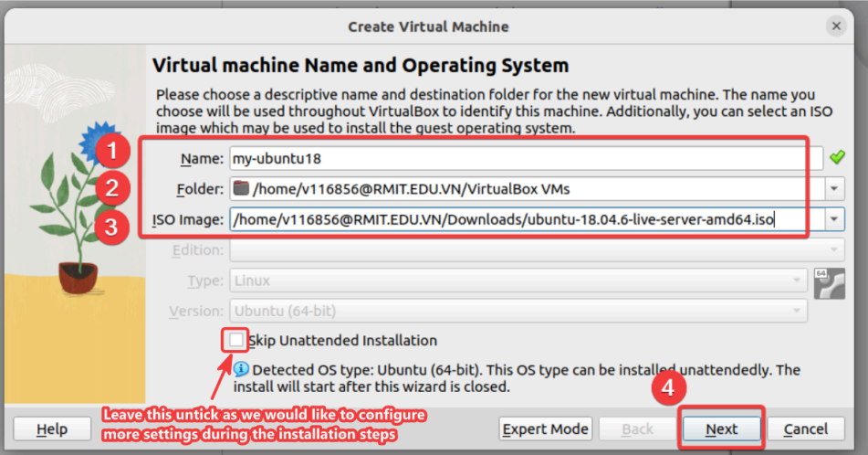Click the 64-bit OS type icon

pyautogui.click(x=830, y=283)
